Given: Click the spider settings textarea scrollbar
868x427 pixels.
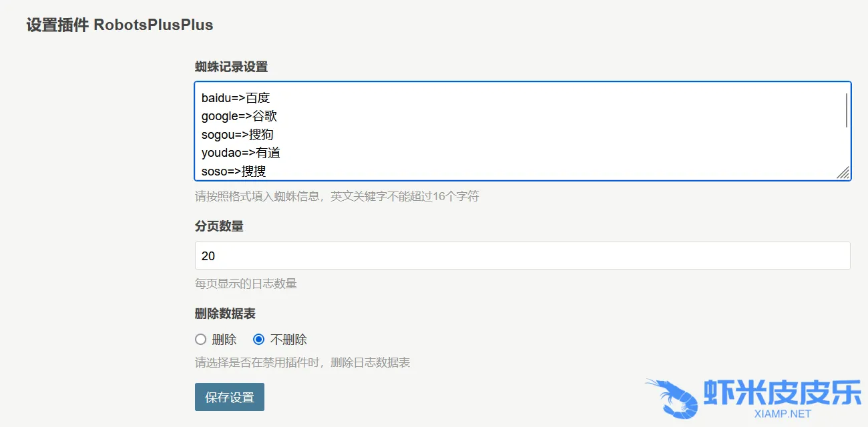Looking at the screenshot, I should tap(847, 111).
